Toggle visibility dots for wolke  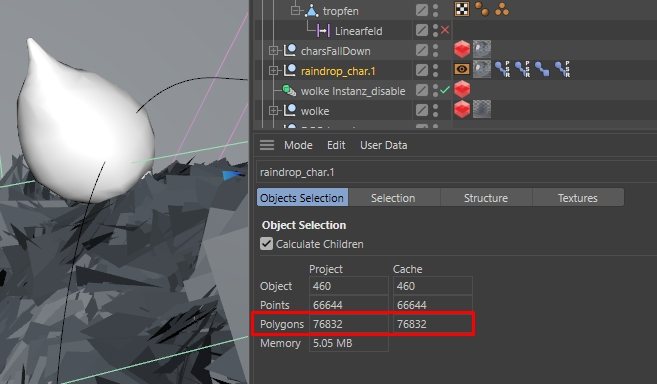coord(435,110)
